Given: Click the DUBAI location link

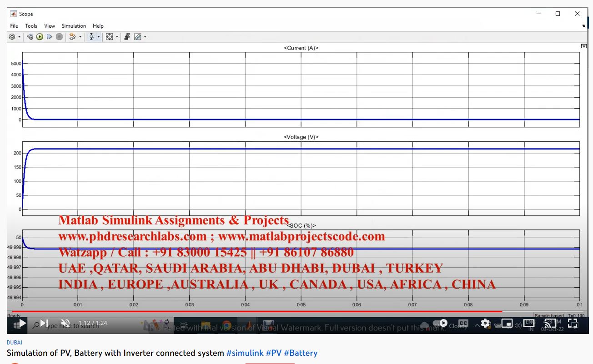Looking at the screenshot, I should 15,343.
